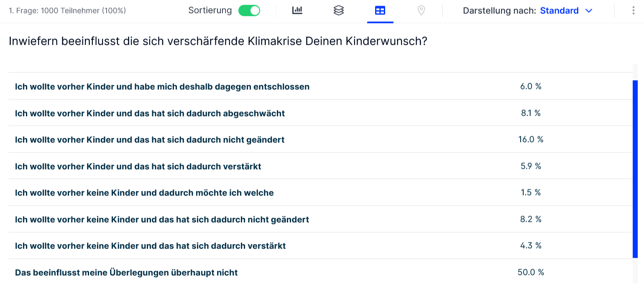The height and width of the screenshot is (285, 644).
Task: Click the 'dagegen entschlossen' answer row
Action: click(x=162, y=87)
